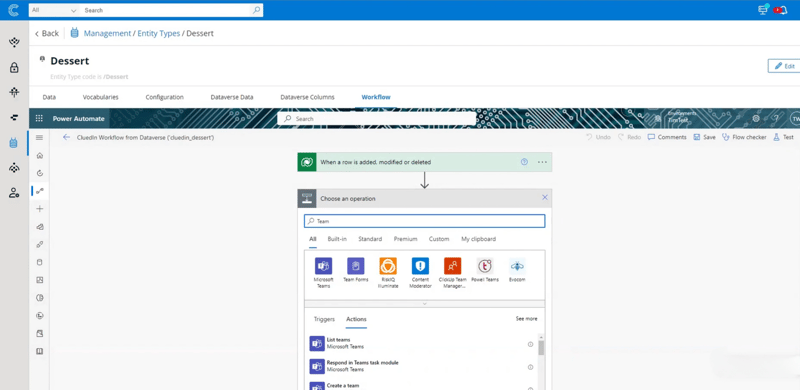
Task: Go back with the flow editor back arrow
Action: click(66, 137)
